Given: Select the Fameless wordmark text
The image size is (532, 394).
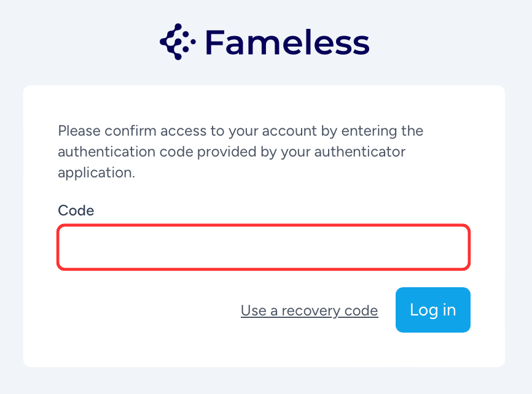Looking at the screenshot, I should tap(287, 42).
